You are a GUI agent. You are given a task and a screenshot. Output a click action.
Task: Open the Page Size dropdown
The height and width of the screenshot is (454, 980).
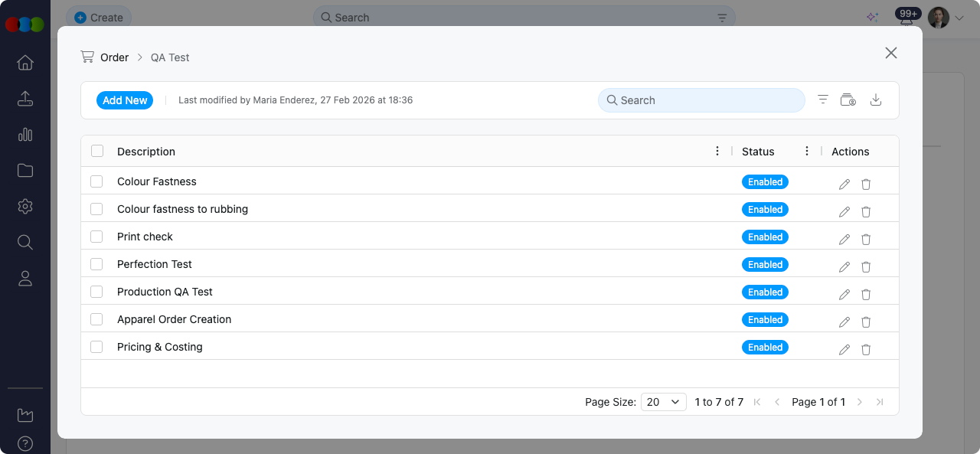click(x=663, y=401)
